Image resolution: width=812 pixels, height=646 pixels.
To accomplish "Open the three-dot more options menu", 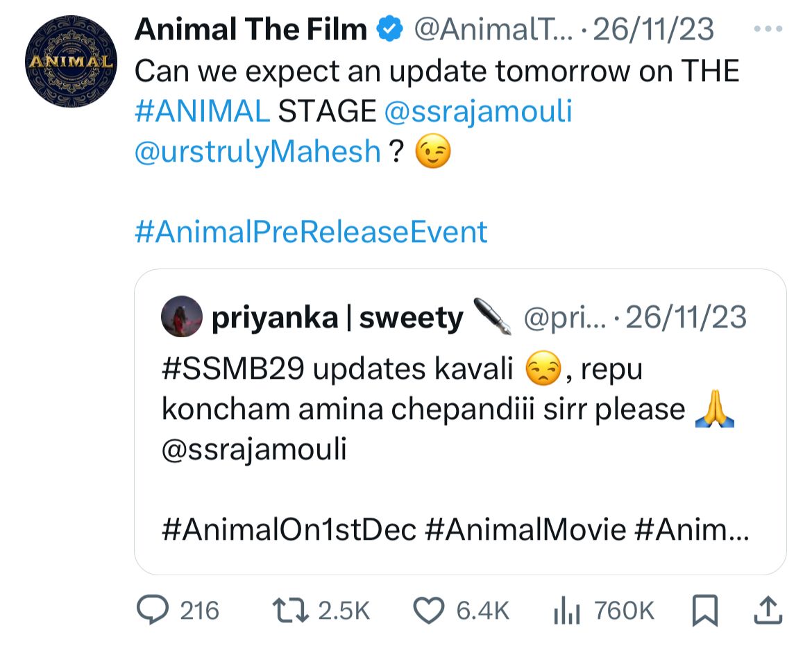I will [x=770, y=30].
